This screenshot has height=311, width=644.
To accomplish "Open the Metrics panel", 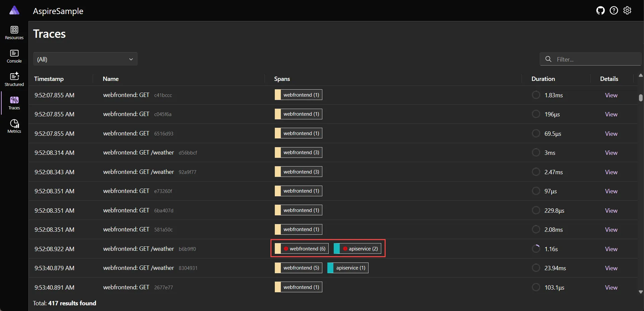I will pos(14,126).
